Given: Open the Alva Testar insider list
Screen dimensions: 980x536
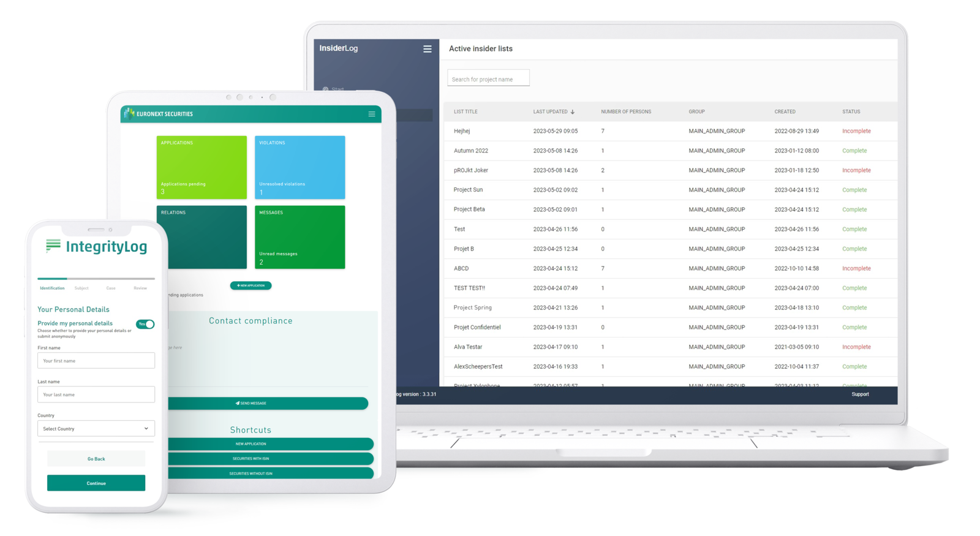Looking at the screenshot, I should point(671,347).
